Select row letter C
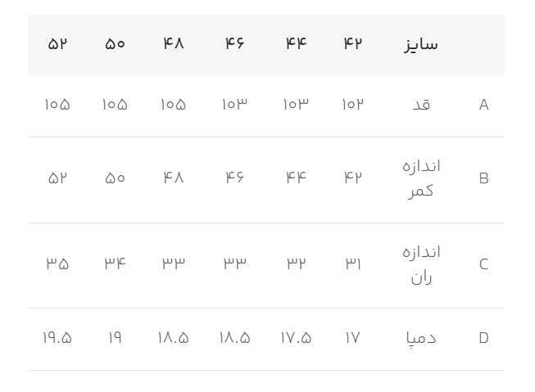535x392 pixels. (483, 264)
